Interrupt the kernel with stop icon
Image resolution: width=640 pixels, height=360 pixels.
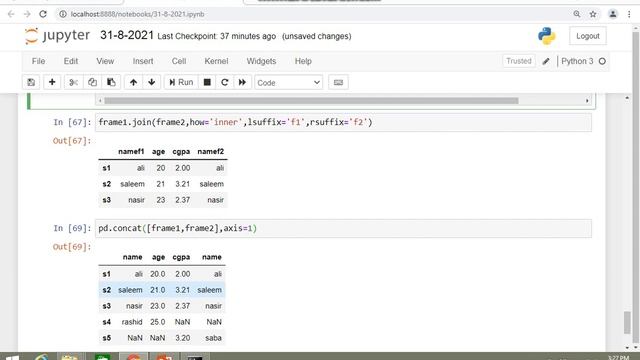(207, 82)
